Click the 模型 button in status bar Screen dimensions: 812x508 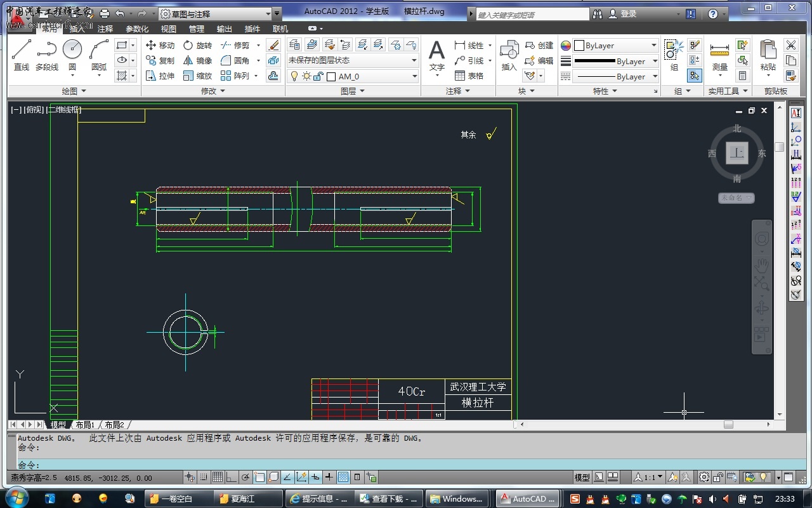click(582, 478)
